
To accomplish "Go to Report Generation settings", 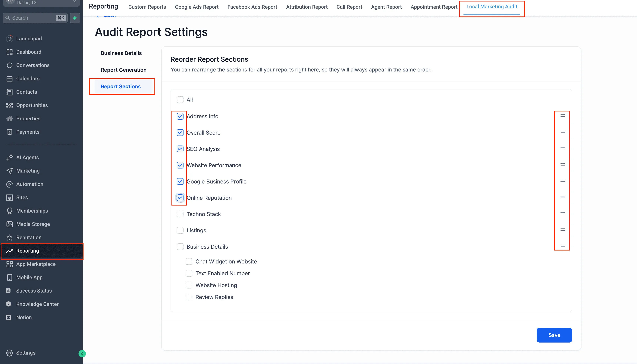I will tap(124, 70).
